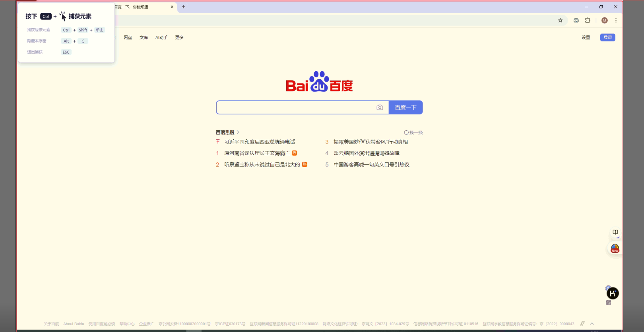Click the Alt key badge in capture overlay
644x332 pixels.
[66, 41]
